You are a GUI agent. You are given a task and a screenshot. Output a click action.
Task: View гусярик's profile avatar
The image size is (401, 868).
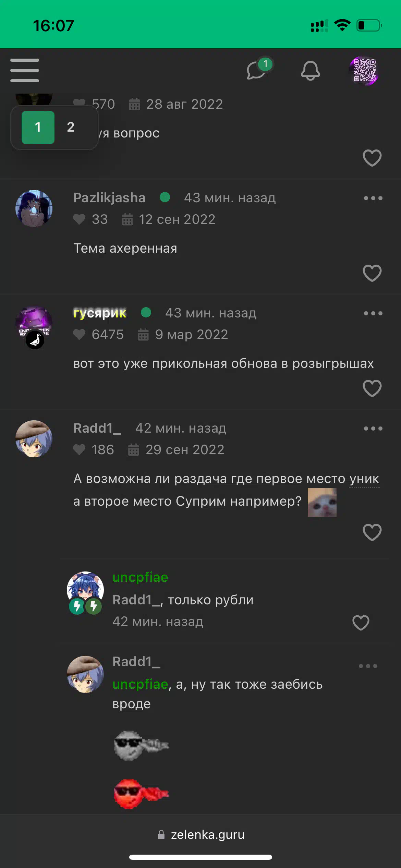click(34, 325)
